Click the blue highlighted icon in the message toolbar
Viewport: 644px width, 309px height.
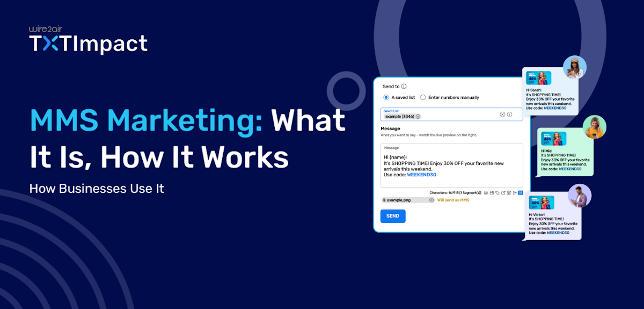tap(521, 192)
